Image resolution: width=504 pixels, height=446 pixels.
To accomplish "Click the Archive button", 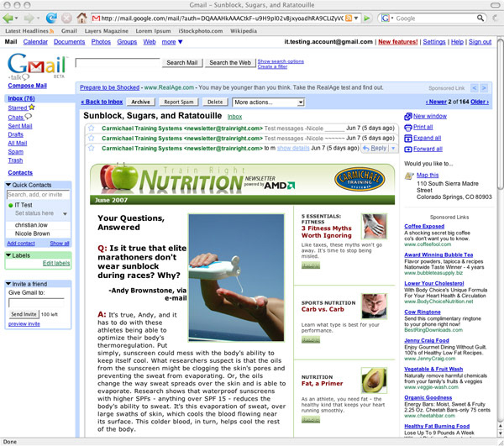I will 141,102.
